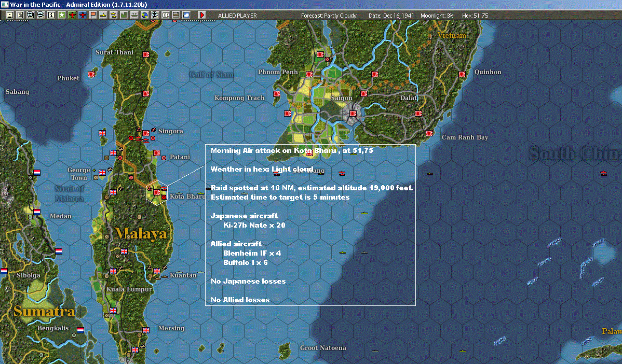Click red plane on green background icon
The image size is (622, 364).
(72, 15)
